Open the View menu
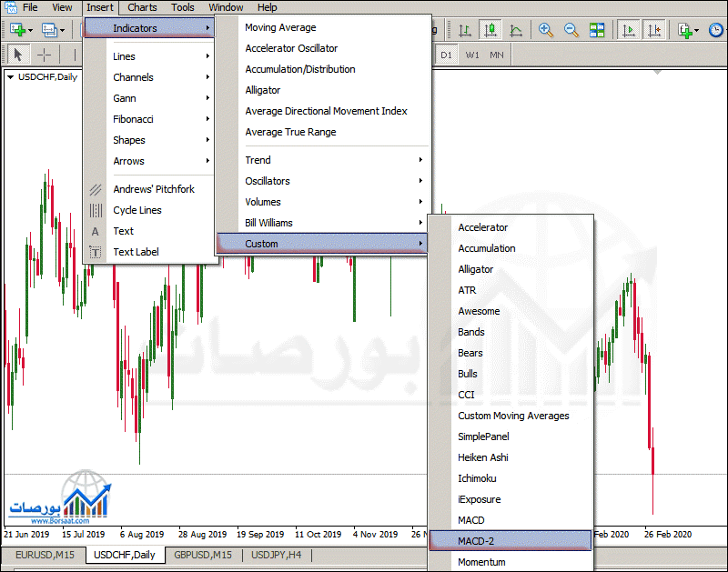728x572 pixels. [62, 7]
